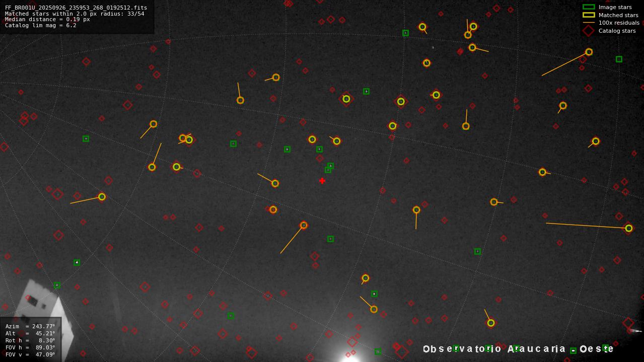Click the 'Rot h = 8.30°' readout
This screenshot has height=362, width=644.
coord(30,340)
